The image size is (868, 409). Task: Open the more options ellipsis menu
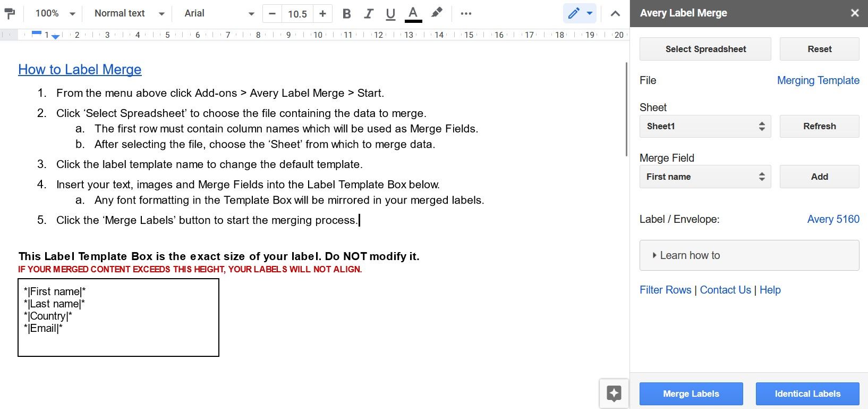point(466,14)
